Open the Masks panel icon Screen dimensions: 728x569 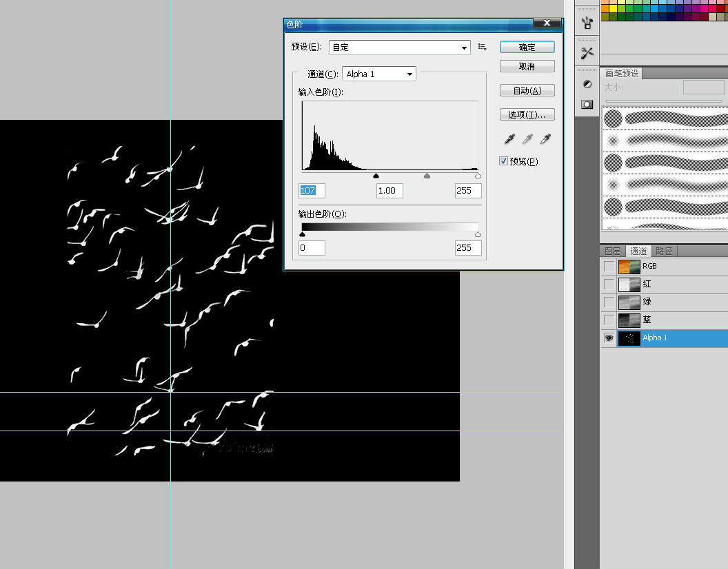pos(587,105)
